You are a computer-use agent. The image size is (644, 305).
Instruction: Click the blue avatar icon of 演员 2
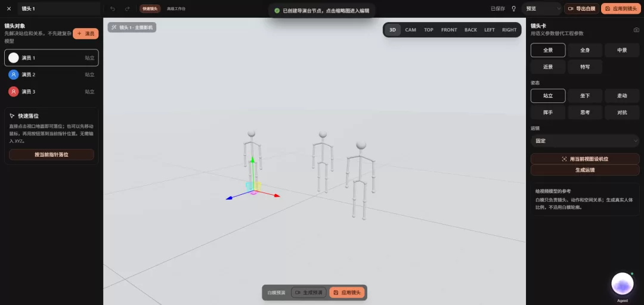tap(14, 74)
